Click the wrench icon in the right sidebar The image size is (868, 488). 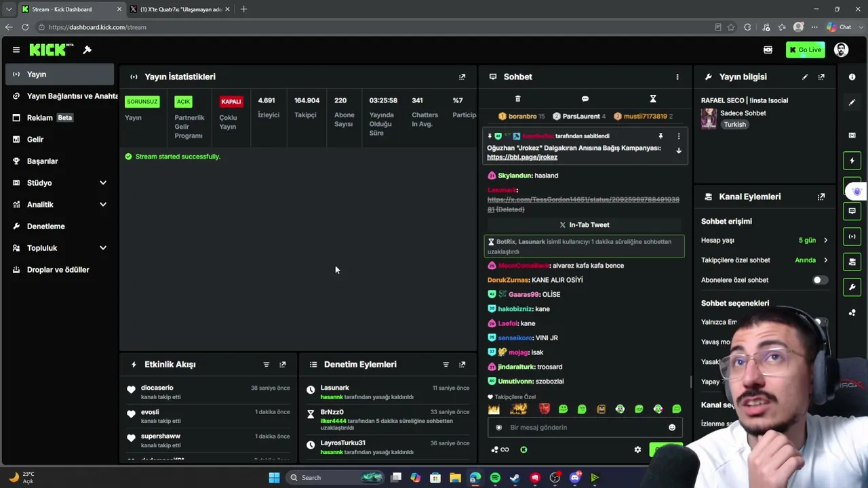tap(852, 287)
